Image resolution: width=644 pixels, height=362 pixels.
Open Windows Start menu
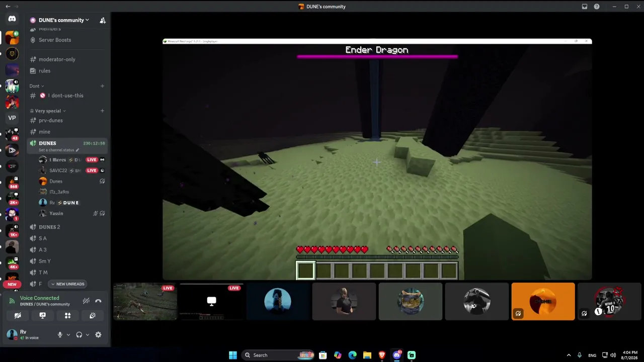233,355
